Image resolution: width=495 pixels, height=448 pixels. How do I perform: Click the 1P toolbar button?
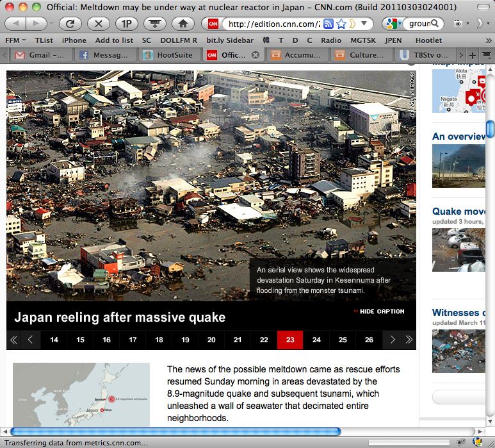click(126, 24)
